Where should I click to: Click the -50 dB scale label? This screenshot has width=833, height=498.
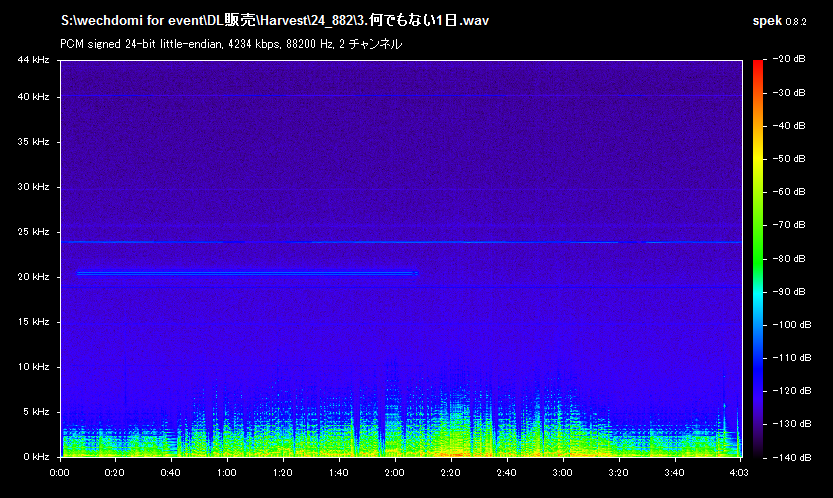[788, 158]
